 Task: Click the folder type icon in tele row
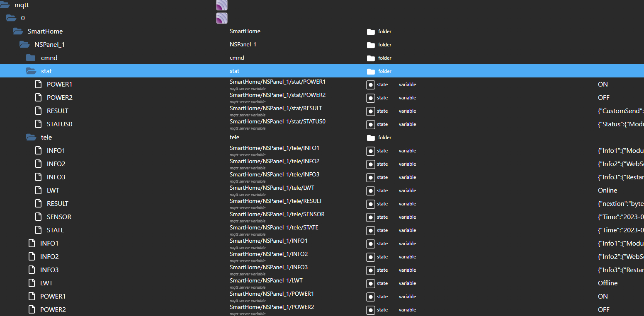(x=371, y=137)
